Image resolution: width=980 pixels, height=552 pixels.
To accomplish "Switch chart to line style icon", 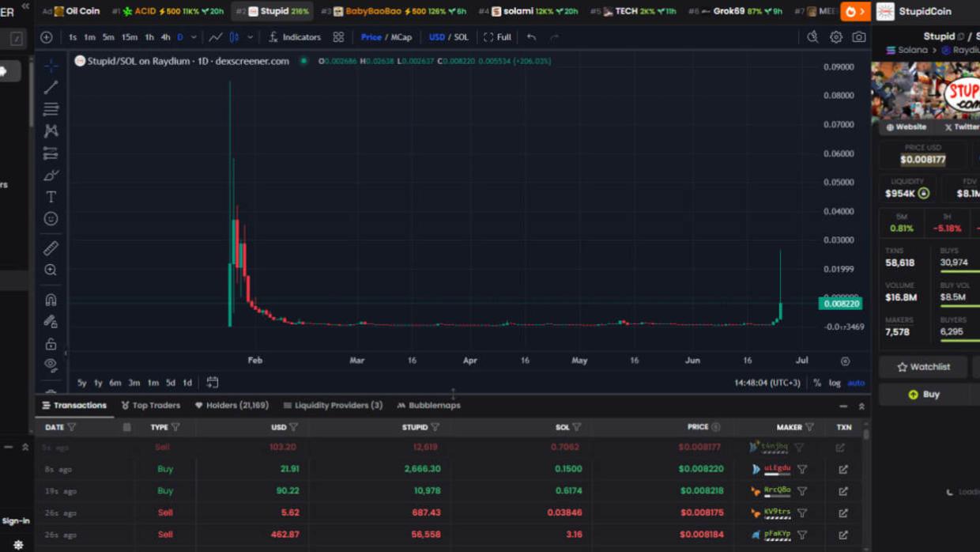I will pos(215,37).
